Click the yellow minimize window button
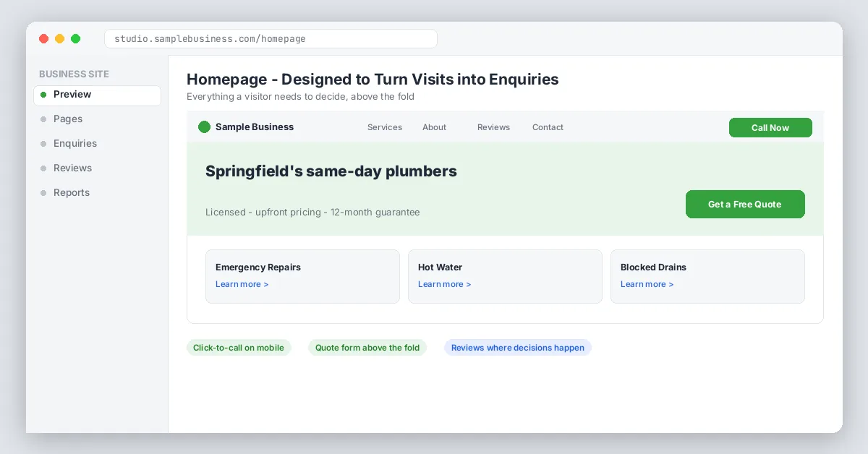868x454 pixels. (x=59, y=39)
